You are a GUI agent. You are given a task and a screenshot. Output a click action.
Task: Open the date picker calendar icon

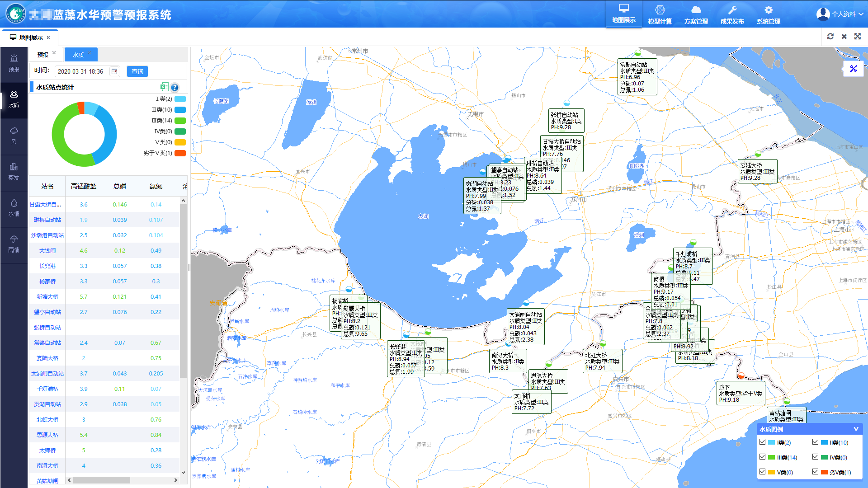114,71
